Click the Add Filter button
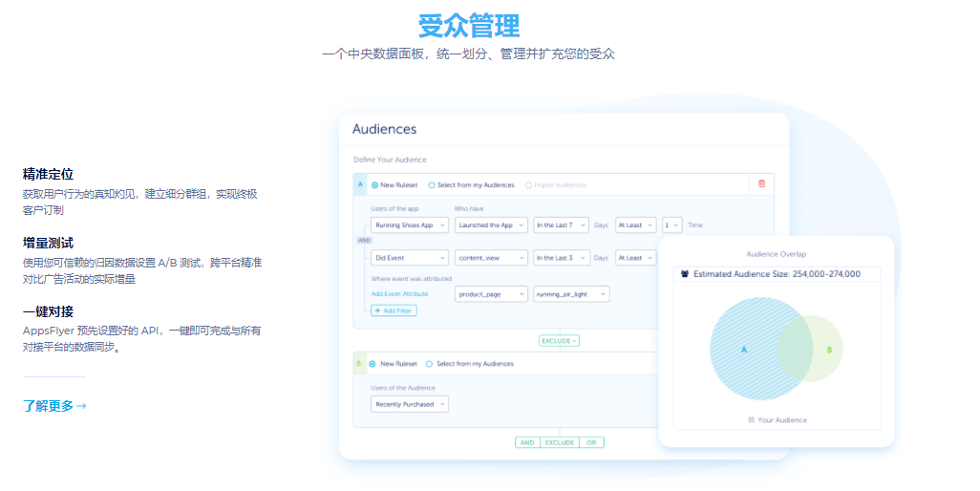The height and width of the screenshot is (491, 980). click(394, 310)
